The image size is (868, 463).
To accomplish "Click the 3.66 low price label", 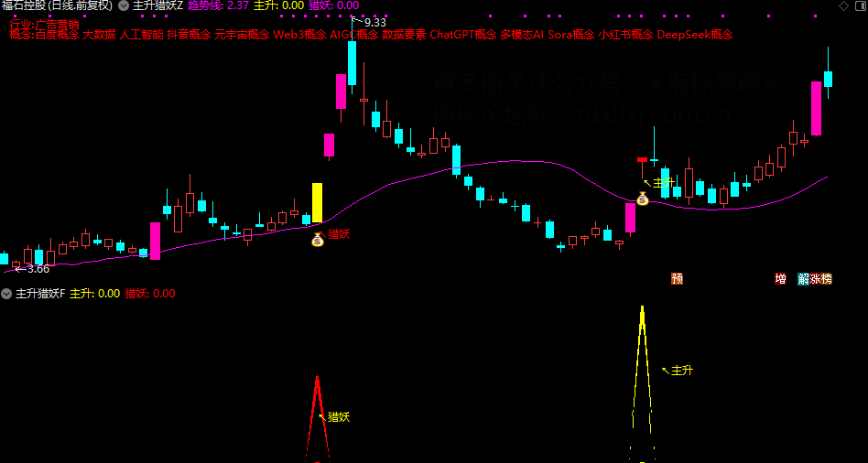I will pyautogui.click(x=38, y=269).
